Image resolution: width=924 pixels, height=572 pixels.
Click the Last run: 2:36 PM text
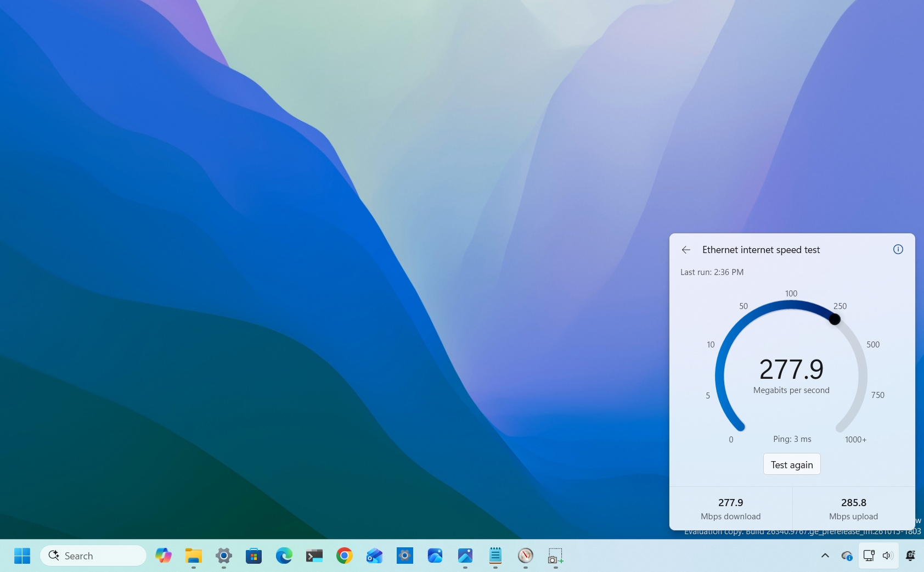click(712, 272)
